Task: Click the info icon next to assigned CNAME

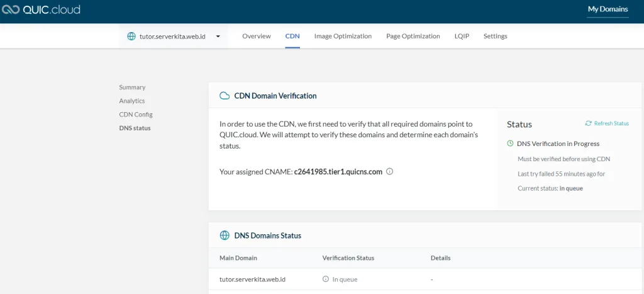Action: coord(389,171)
